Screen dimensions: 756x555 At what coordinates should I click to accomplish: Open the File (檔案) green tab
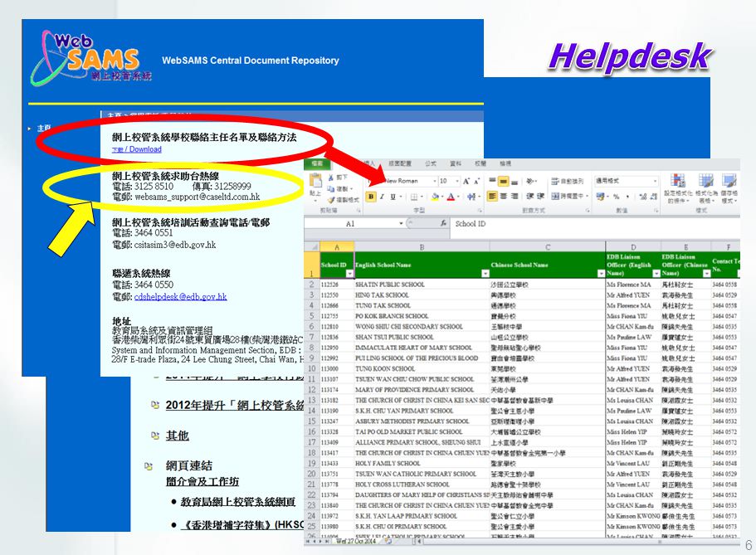[x=317, y=163]
